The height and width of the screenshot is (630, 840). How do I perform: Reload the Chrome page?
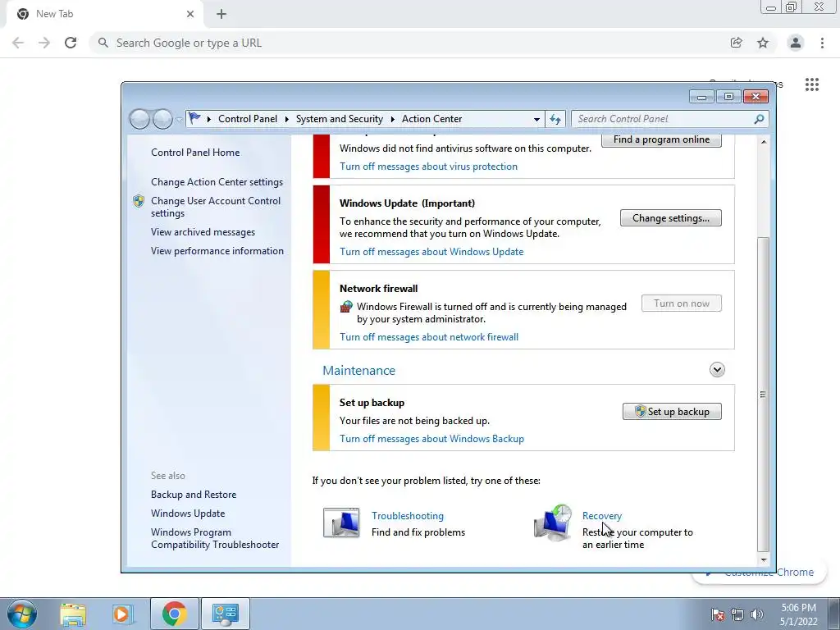pyautogui.click(x=71, y=43)
